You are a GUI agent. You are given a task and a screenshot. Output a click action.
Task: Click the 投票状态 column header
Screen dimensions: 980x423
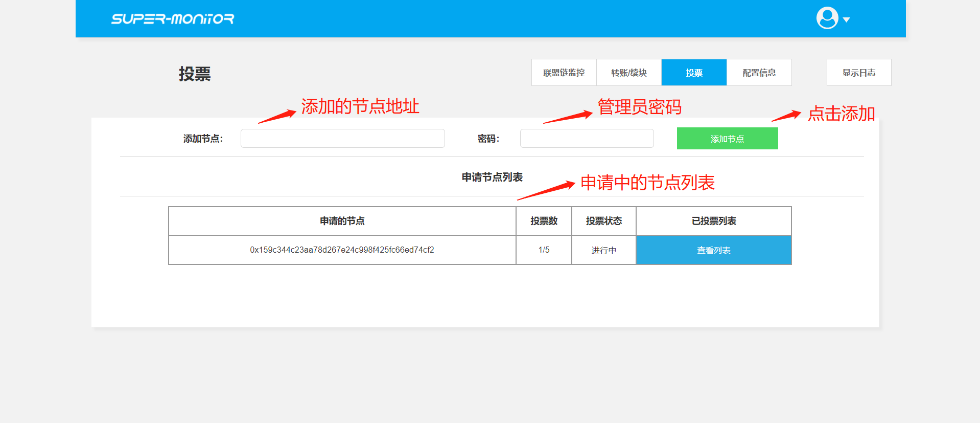[x=603, y=221]
